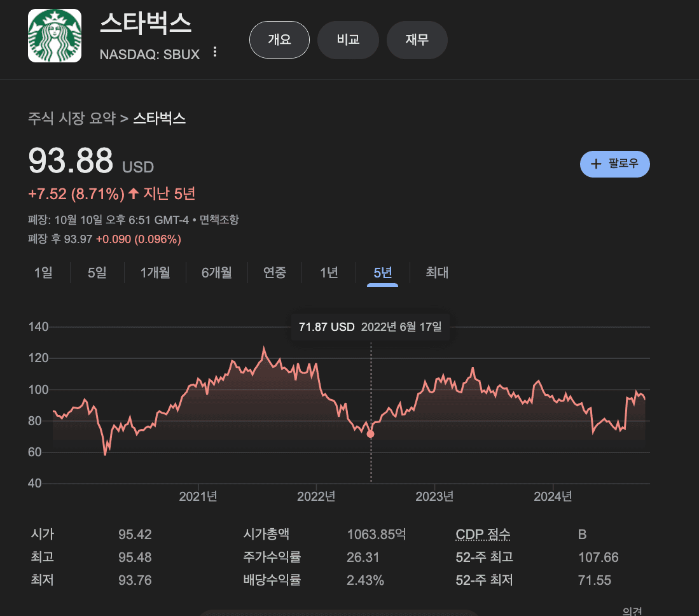The width and height of the screenshot is (699, 616).
Task: Click the 2024년 axis label
Action: (553, 496)
